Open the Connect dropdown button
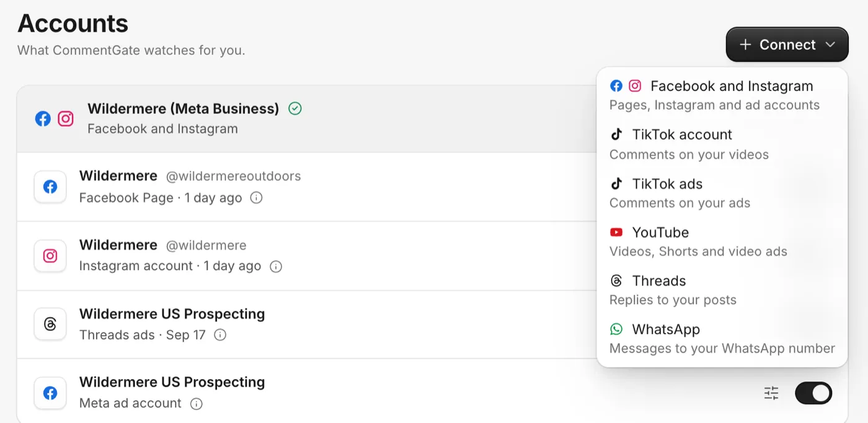Viewport: 868px width, 423px height. click(787, 45)
